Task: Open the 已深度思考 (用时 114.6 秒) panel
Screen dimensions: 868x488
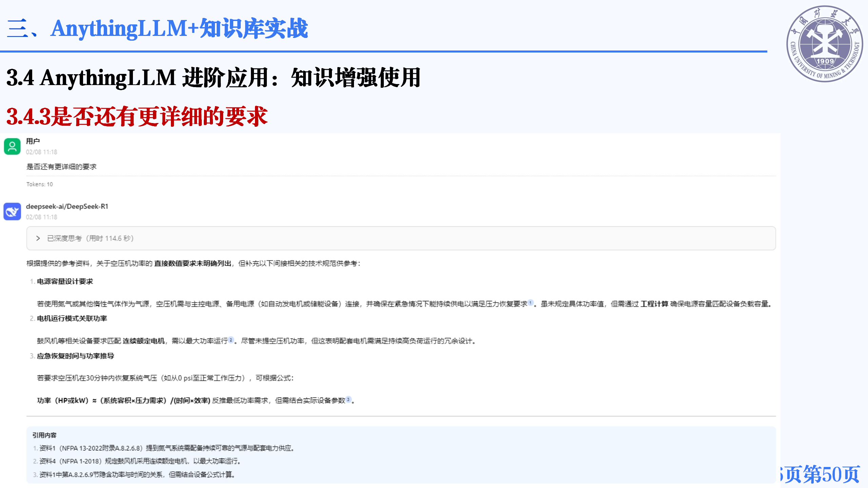Action: [401, 238]
